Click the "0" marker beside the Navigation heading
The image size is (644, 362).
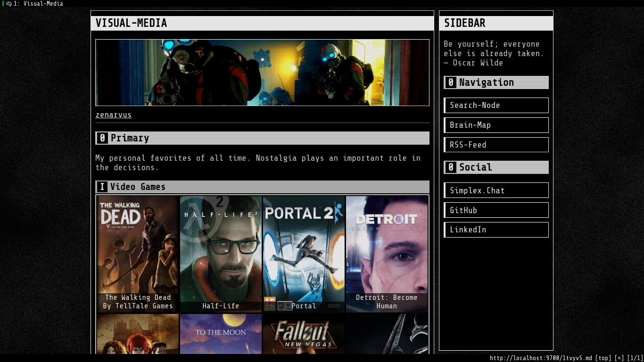[x=451, y=82]
